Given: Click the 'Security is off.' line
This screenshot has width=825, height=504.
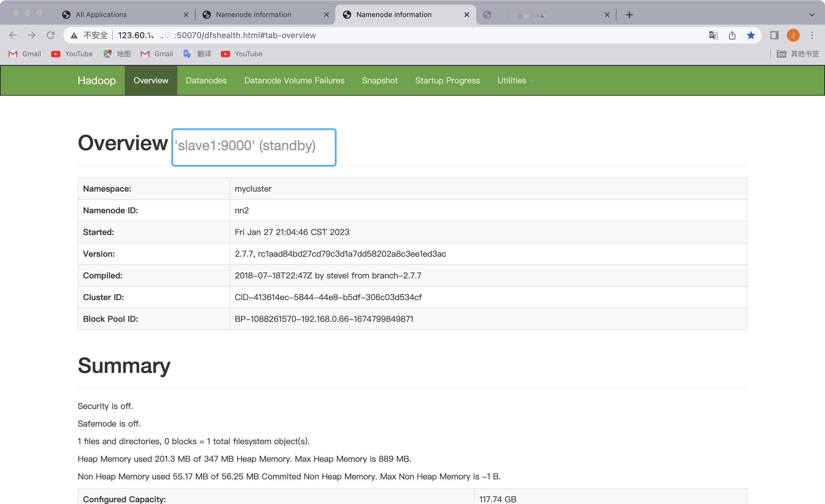Looking at the screenshot, I should point(105,406).
